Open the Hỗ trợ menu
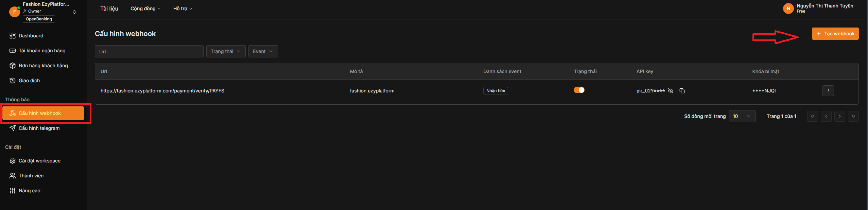Screen dimensions: 868x210 click(x=183, y=8)
